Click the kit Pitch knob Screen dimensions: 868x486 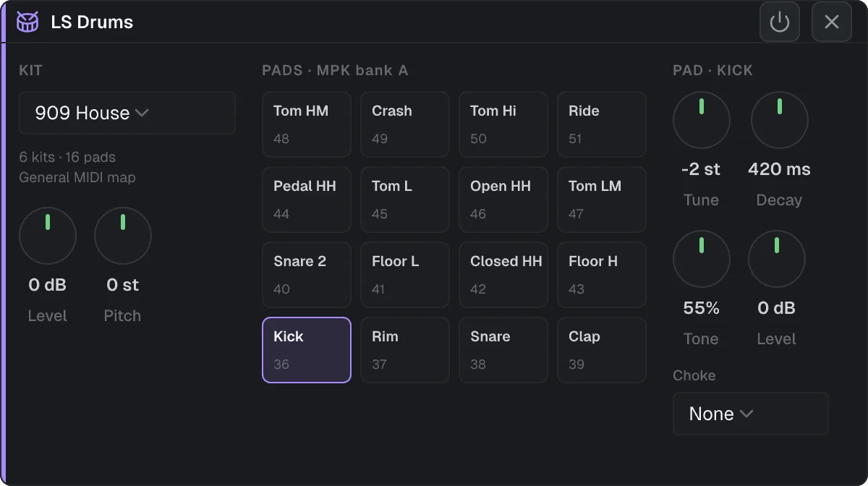click(x=123, y=236)
